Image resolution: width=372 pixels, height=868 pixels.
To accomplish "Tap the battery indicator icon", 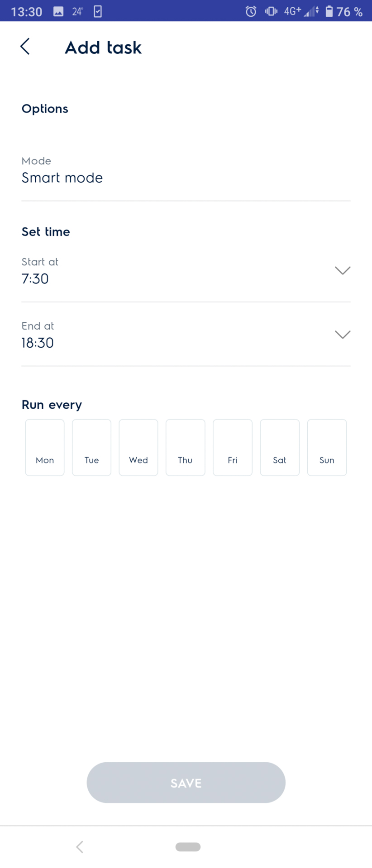I will coord(329,11).
